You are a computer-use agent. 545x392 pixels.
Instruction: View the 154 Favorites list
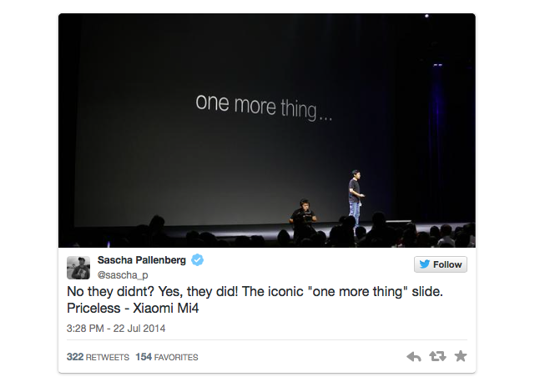coord(167,357)
